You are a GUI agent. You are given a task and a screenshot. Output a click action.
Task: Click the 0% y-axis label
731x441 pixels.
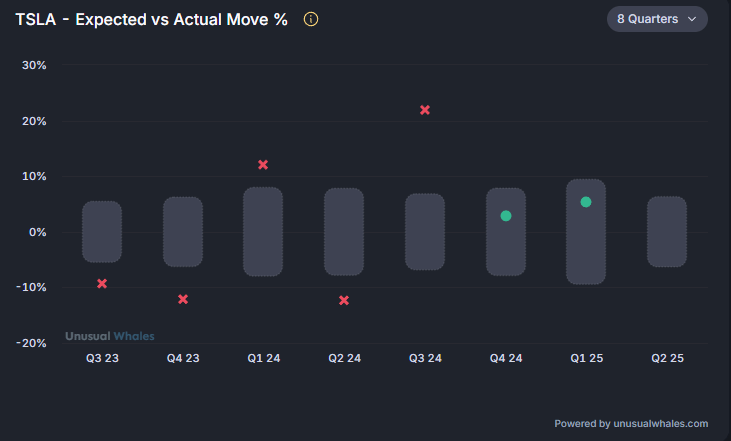coord(38,232)
